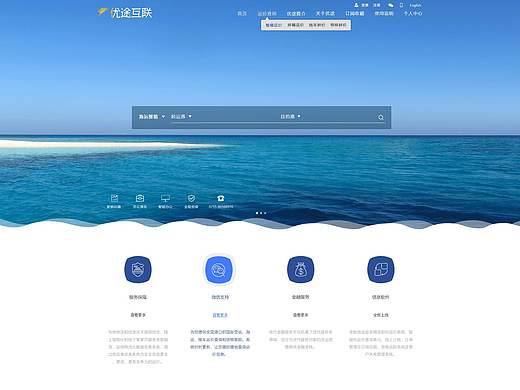The image size is (520, 390).
Task: Select the first (active) carousel indicator dot
Action: (x=257, y=213)
